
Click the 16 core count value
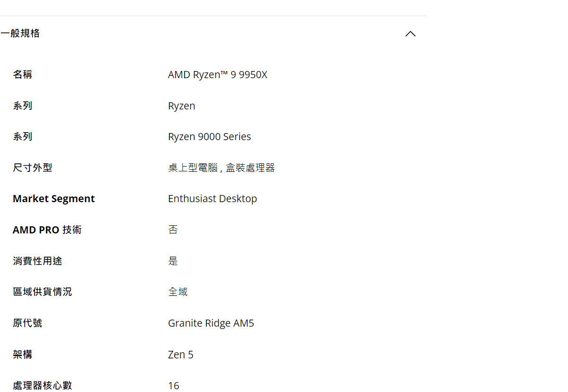point(174,386)
